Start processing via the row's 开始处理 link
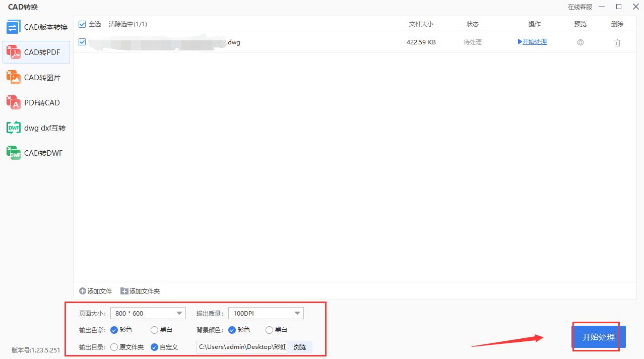The image size is (644, 359). point(532,42)
